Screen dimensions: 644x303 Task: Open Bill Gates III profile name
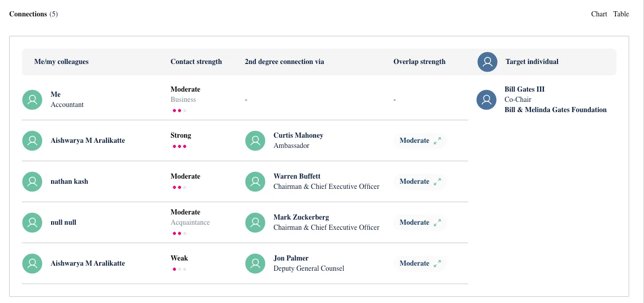point(524,90)
